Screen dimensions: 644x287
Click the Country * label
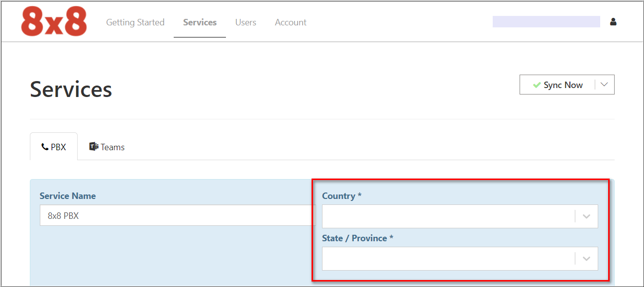coord(342,196)
